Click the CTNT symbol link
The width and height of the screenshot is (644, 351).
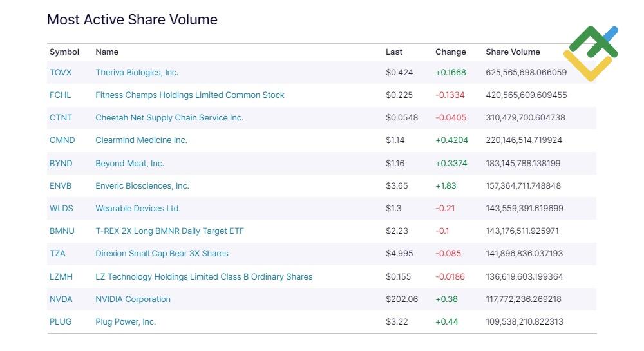click(x=61, y=118)
